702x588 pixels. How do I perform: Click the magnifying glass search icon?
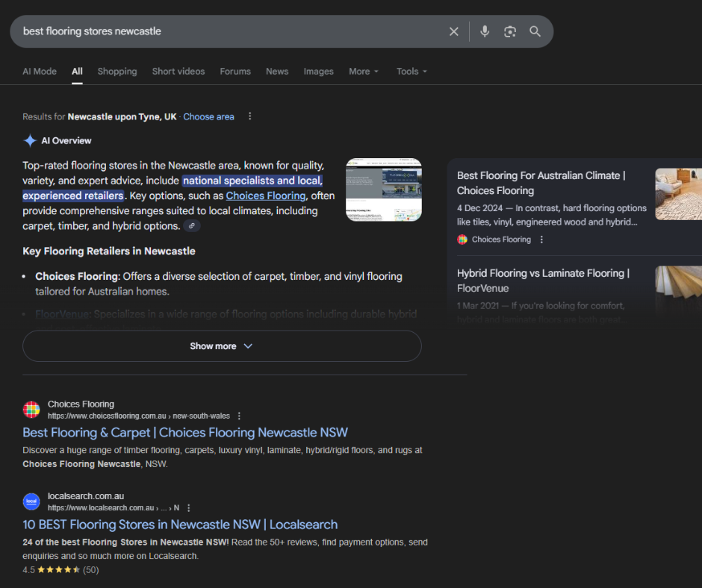click(535, 31)
